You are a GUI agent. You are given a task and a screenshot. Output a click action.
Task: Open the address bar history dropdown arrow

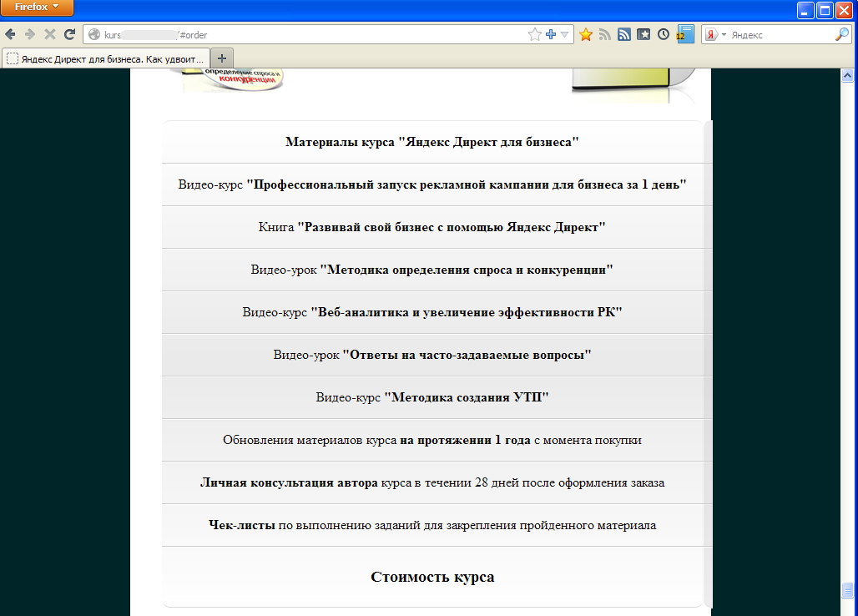(x=565, y=34)
